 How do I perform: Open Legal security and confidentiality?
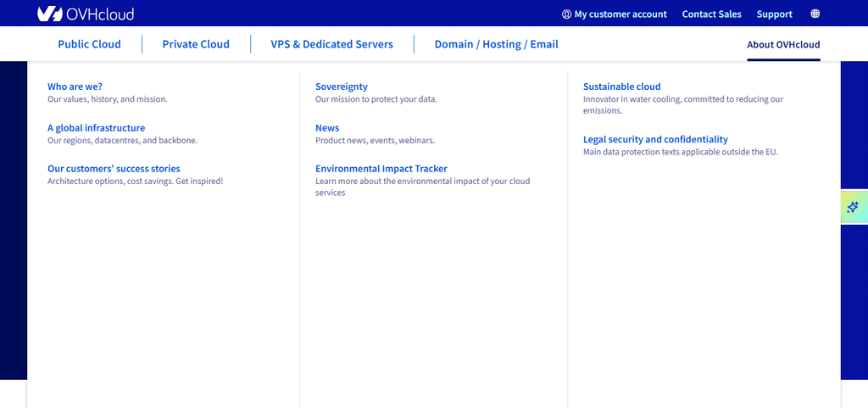coord(655,139)
